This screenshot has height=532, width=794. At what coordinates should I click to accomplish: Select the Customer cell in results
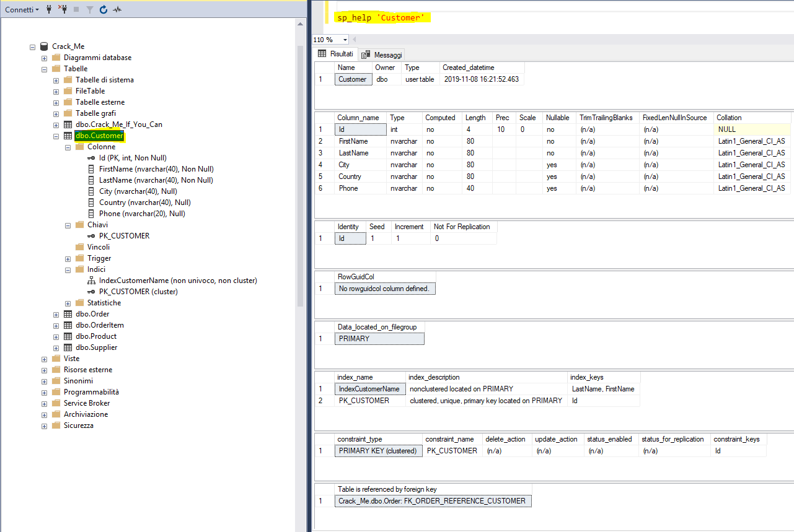353,79
